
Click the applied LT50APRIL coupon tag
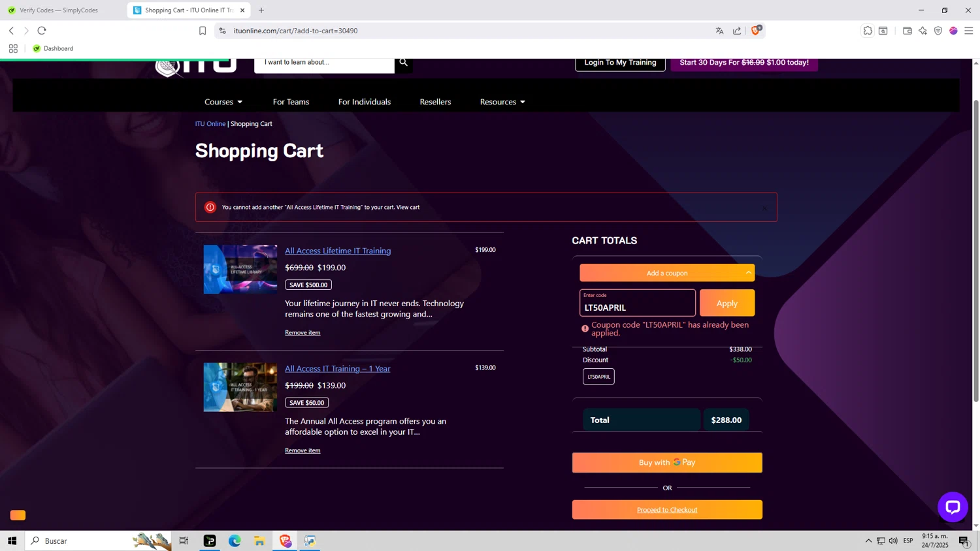tap(598, 377)
